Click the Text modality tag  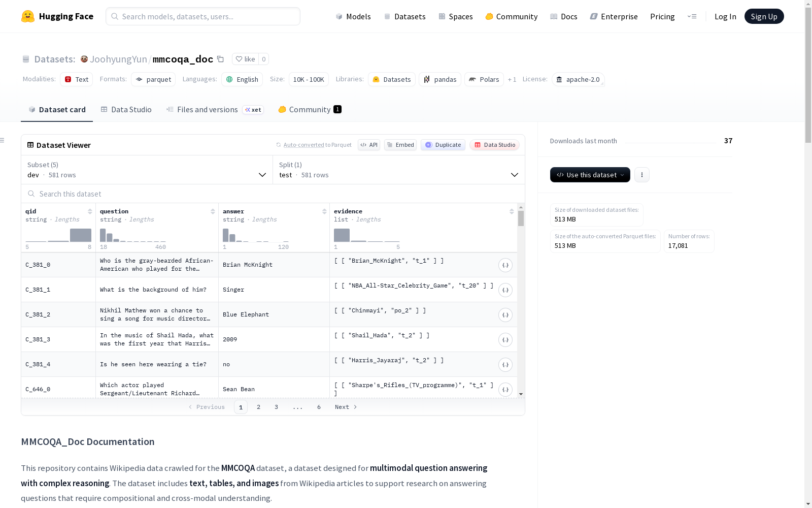click(x=77, y=79)
